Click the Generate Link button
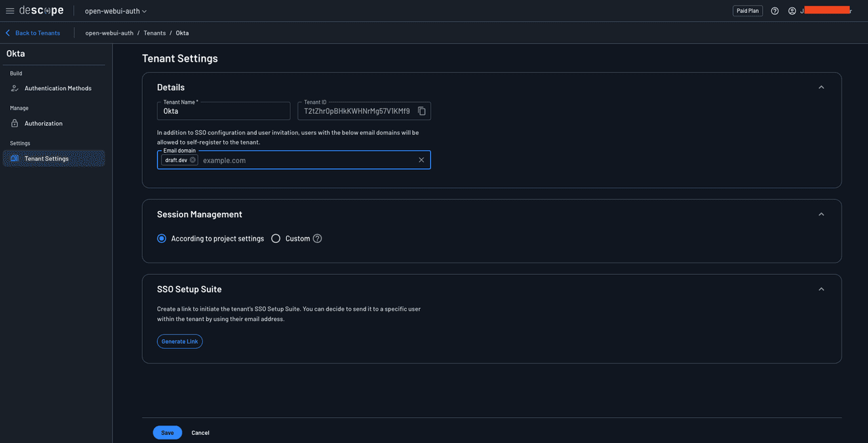The width and height of the screenshot is (868, 443). pos(180,341)
